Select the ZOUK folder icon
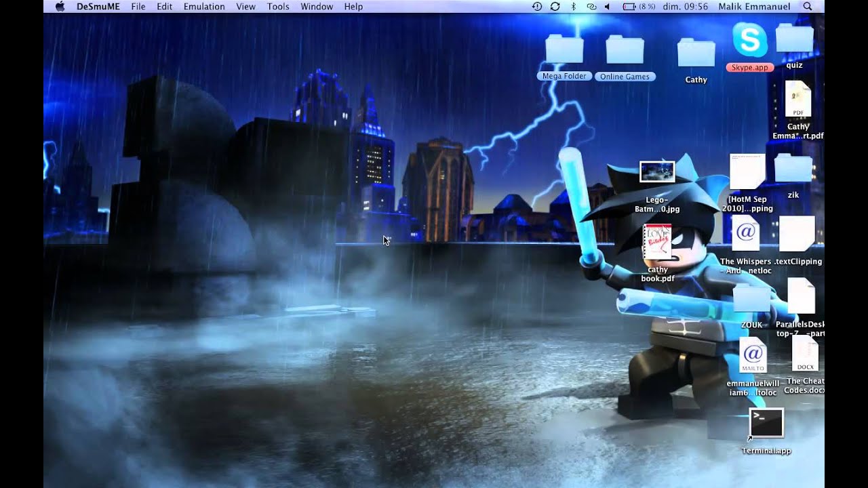 752,298
